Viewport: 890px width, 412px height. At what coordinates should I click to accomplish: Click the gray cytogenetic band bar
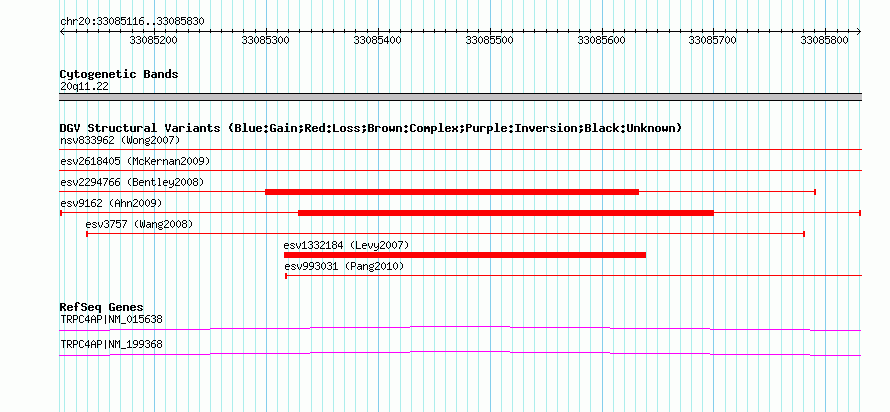460,97
